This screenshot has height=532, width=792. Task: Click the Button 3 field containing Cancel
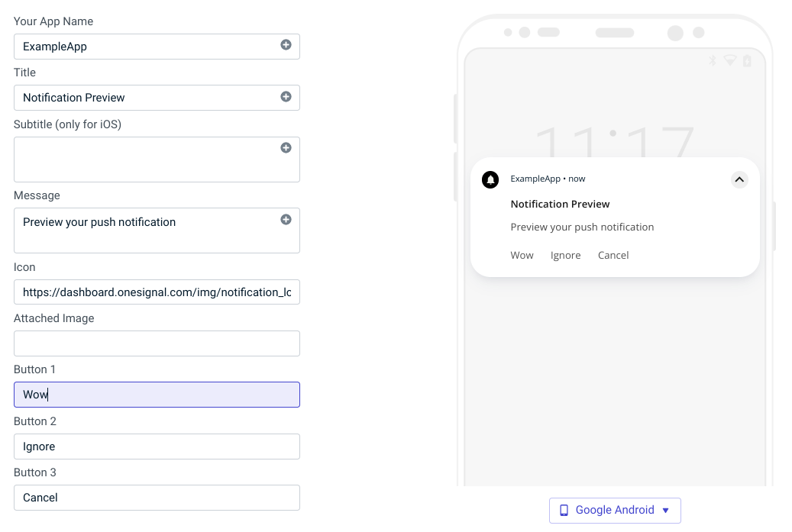point(157,498)
